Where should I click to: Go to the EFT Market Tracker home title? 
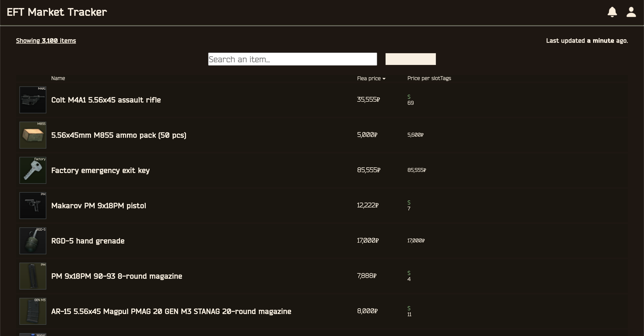(57, 12)
